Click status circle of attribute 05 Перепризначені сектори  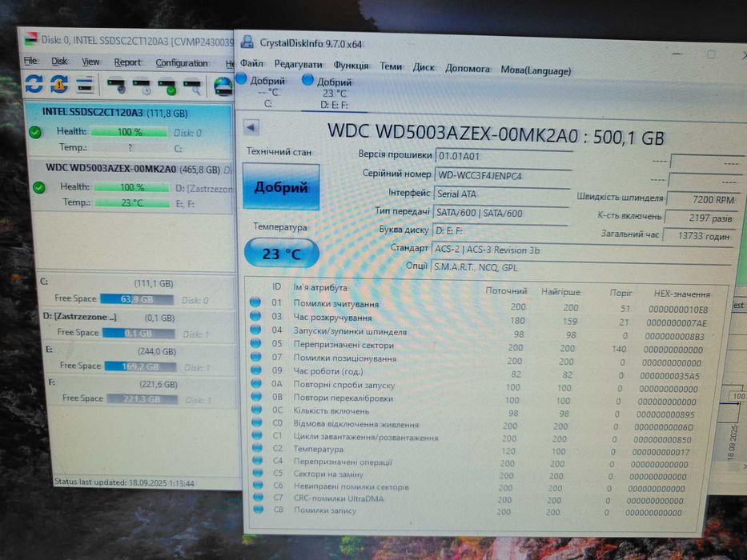tap(256, 343)
